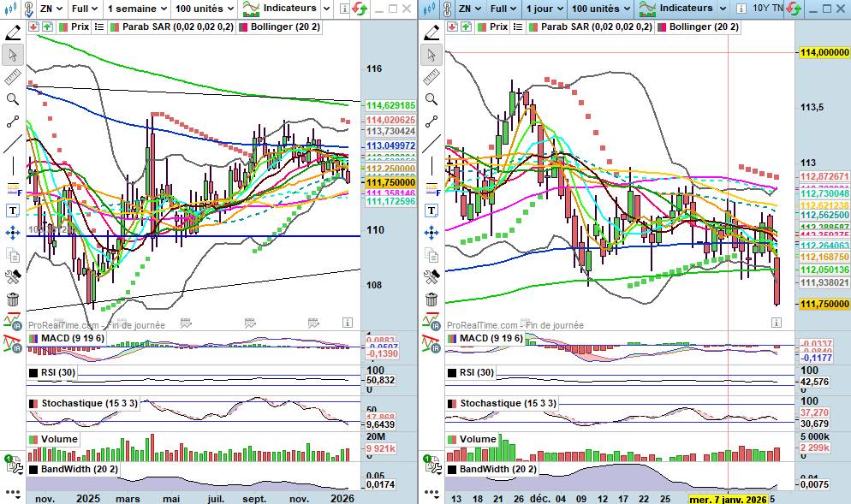Click the MACD panel color swatch, left chart
Image resolution: width=851 pixels, height=504 pixels.
click(33, 339)
